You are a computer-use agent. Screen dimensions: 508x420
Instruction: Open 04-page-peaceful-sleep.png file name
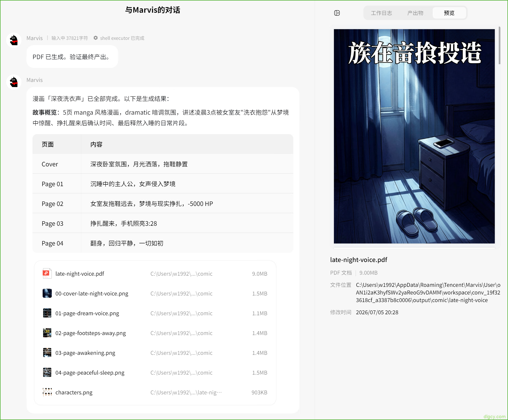tap(90, 373)
